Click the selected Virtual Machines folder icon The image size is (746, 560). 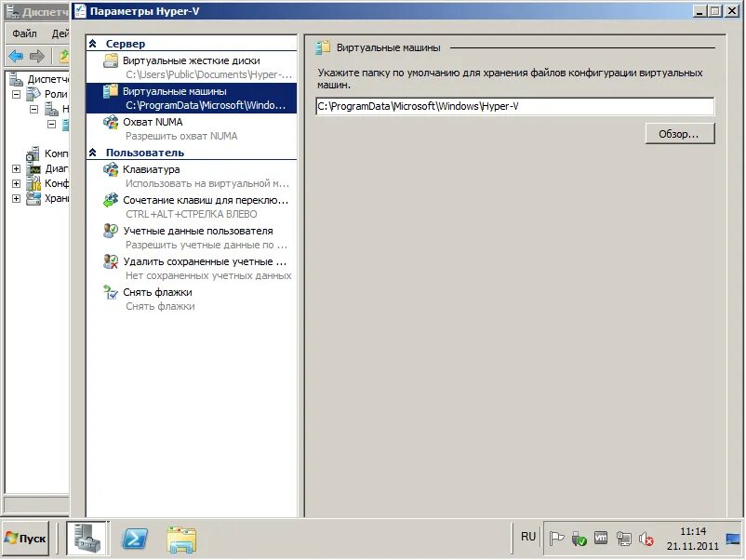(111, 91)
